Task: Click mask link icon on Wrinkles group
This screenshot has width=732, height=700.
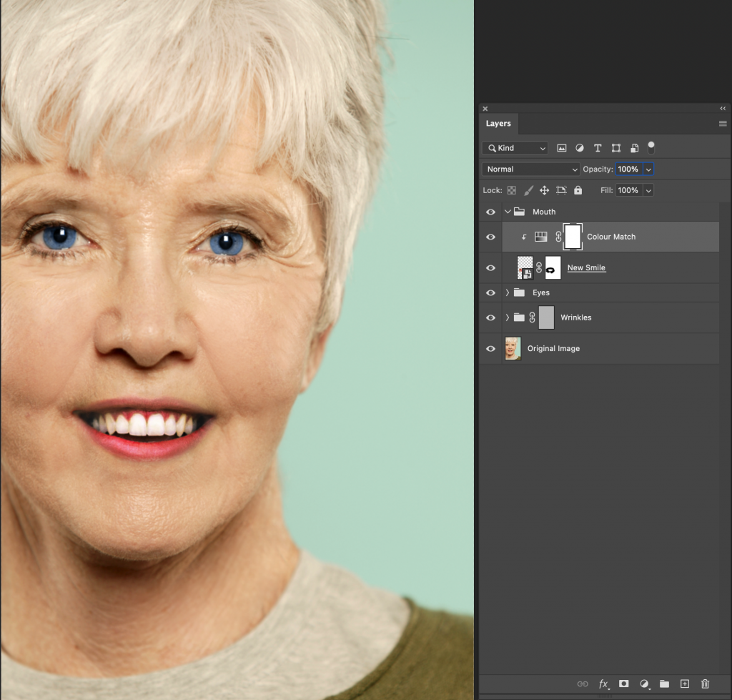Action: tap(532, 317)
